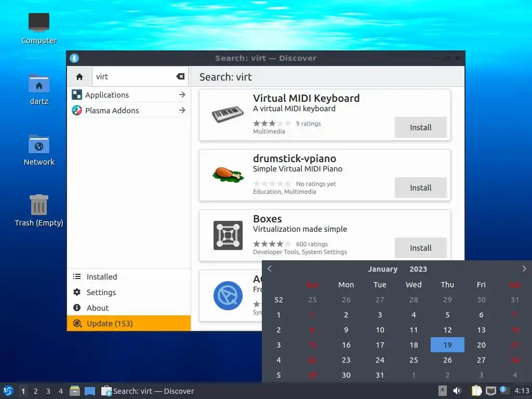Select the Discover taskbar entry

(148, 391)
